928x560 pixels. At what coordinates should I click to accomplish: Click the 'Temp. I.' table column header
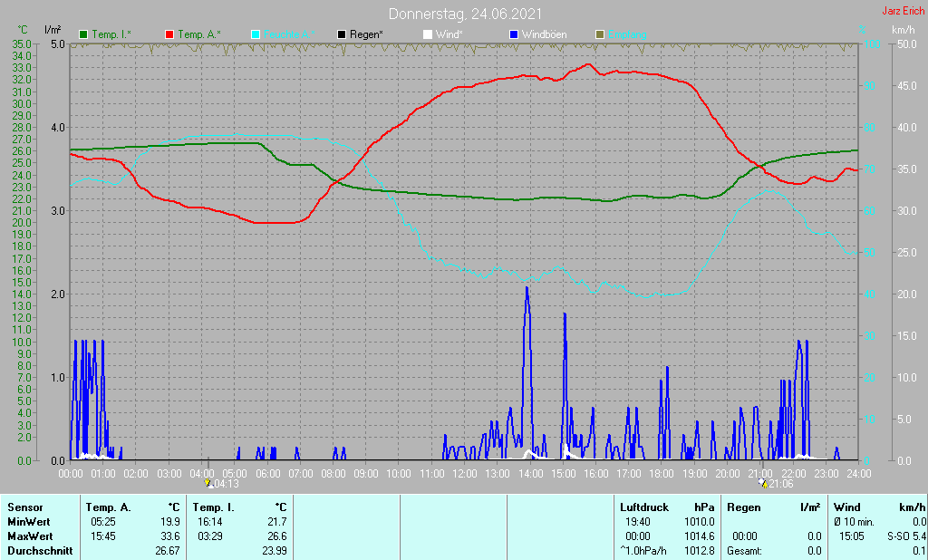point(214,507)
